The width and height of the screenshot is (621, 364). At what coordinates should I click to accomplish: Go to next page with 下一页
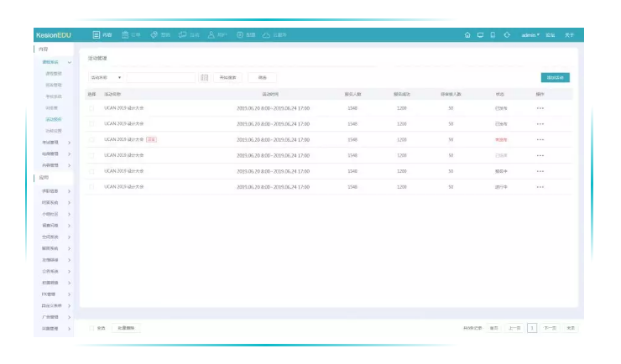coord(550,328)
